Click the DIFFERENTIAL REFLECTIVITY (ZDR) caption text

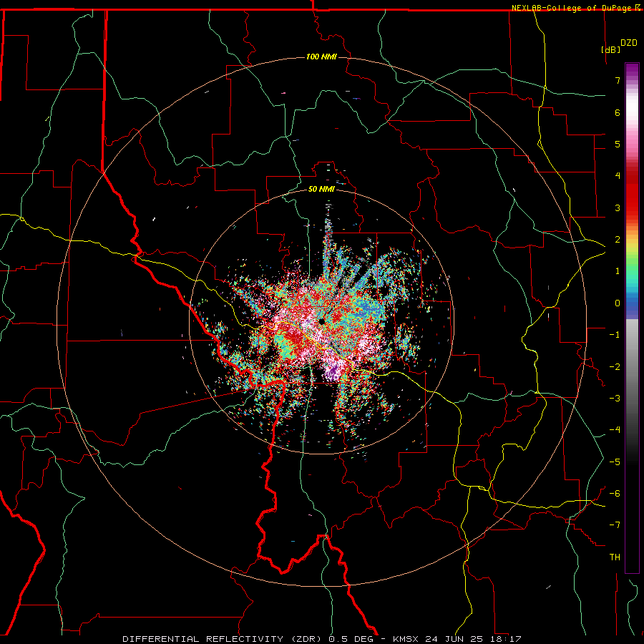(x=224, y=639)
